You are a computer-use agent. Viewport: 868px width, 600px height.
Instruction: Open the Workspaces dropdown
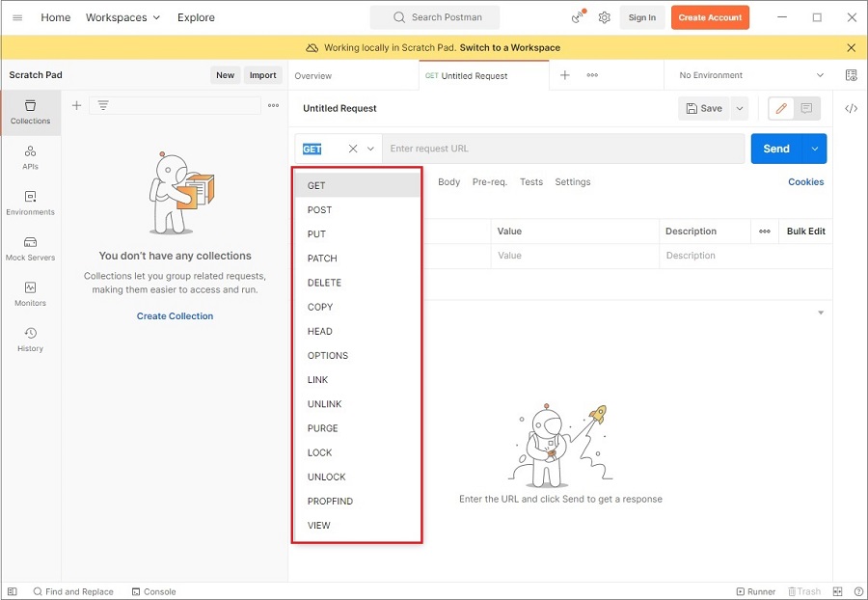[122, 17]
